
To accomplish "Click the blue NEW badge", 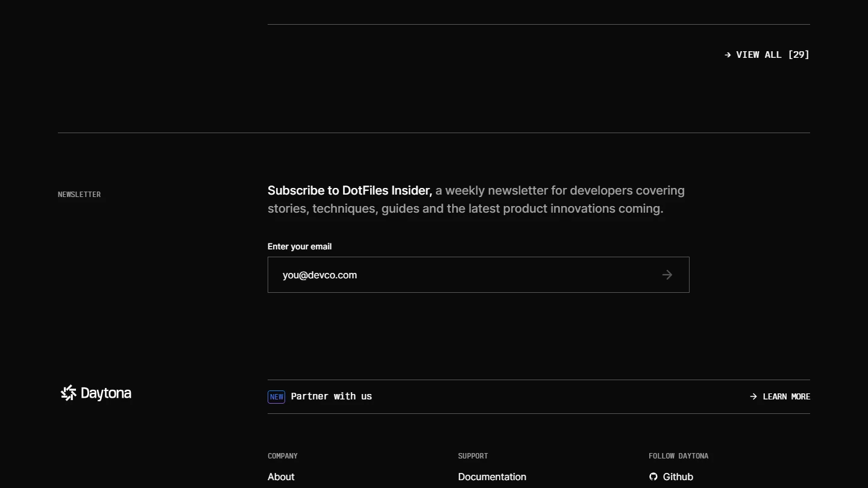I will [277, 396].
